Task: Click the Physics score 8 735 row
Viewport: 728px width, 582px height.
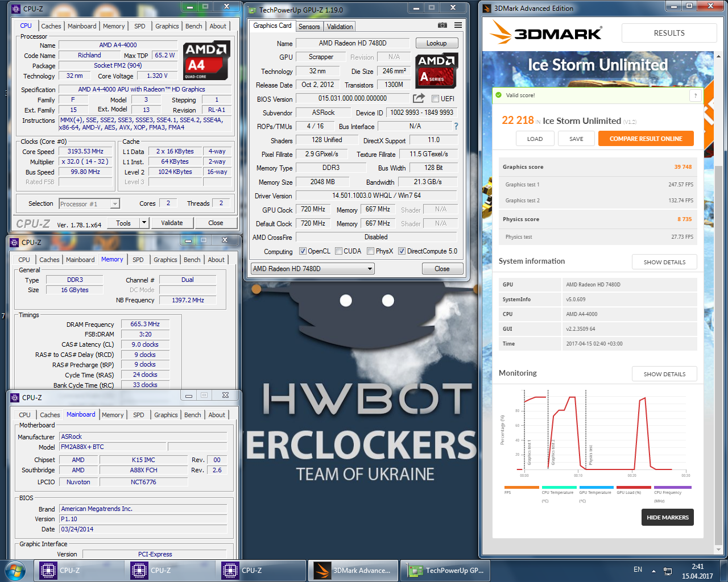Action: tap(598, 219)
